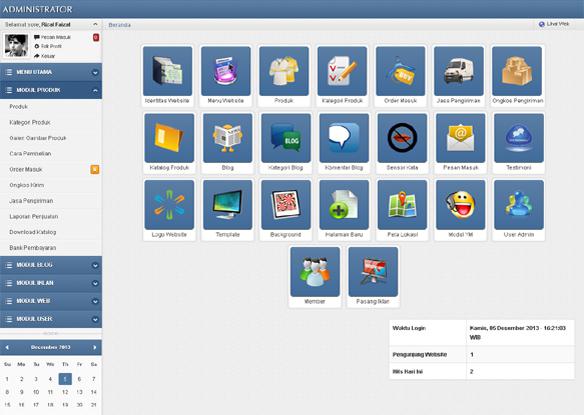The width and height of the screenshot is (584, 415).
Task: Select Ongkos Kirim in the sidebar
Action: [x=26, y=185]
